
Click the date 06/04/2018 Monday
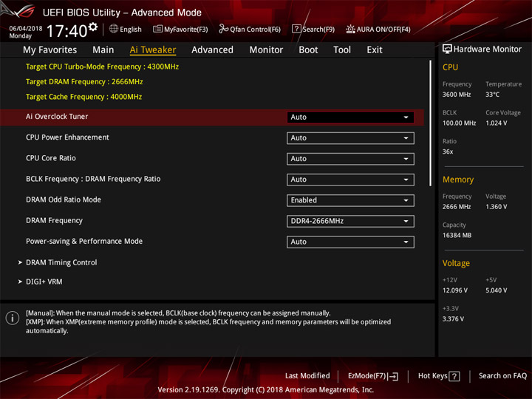coord(25,32)
